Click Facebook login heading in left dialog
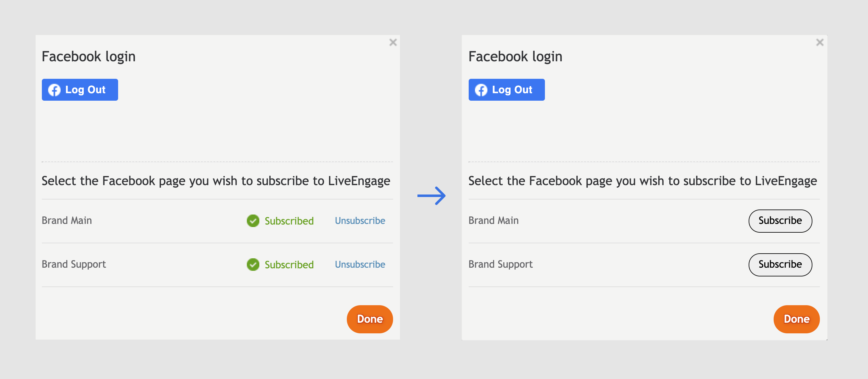868x379 pixels. pyautogui.click(x=89, y=57)
